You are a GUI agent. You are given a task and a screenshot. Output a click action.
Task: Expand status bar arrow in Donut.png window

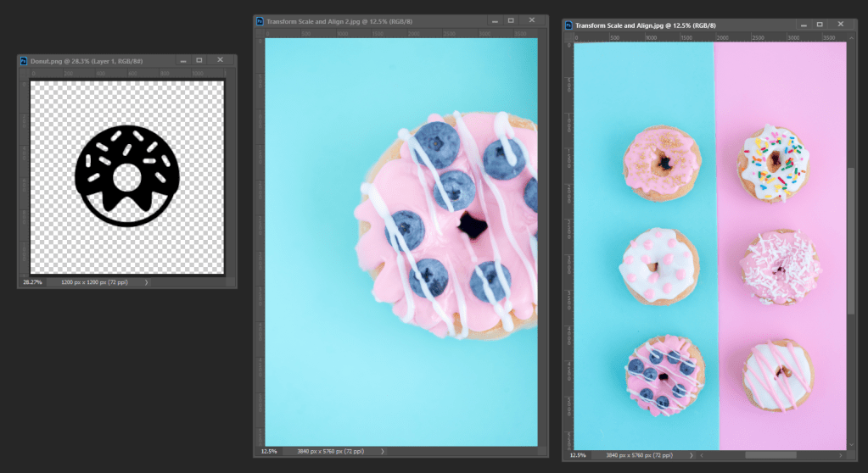[146, 282]
